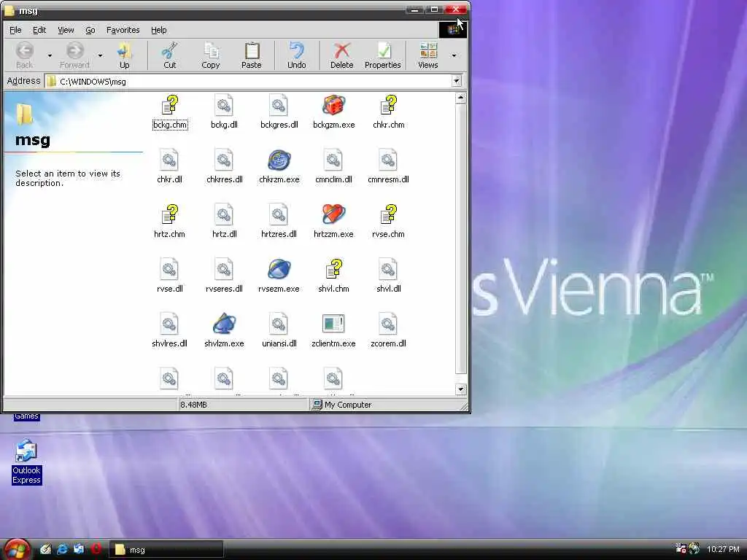This screenshot has width=747, height=560.
Task: Select the shvl.chm help file
Action: (333, 276)
